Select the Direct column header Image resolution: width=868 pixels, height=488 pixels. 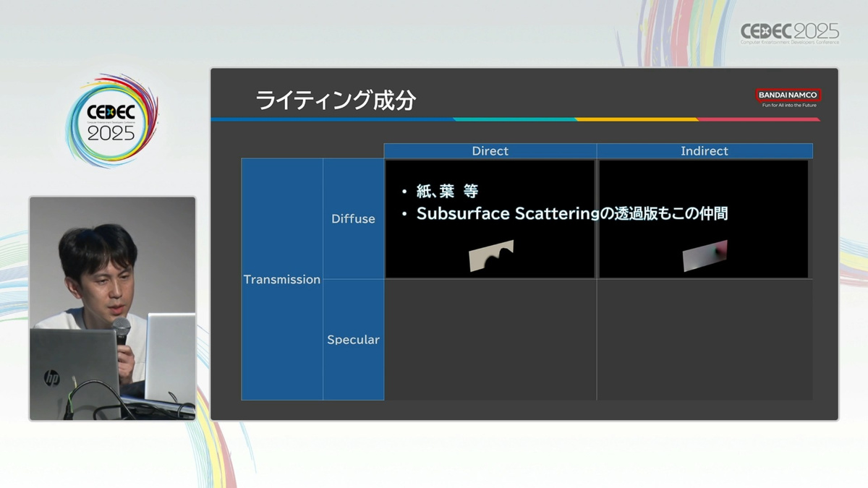coord(490,151)
